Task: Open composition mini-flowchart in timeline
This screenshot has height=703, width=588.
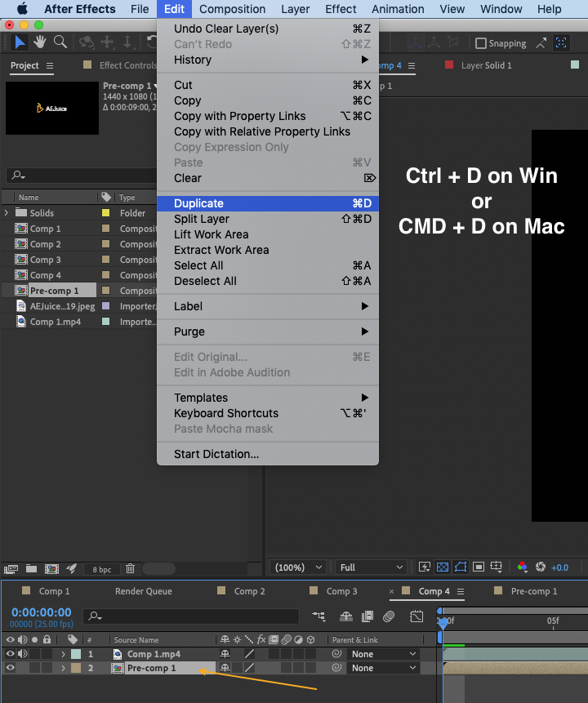Action: coord(318,616)
